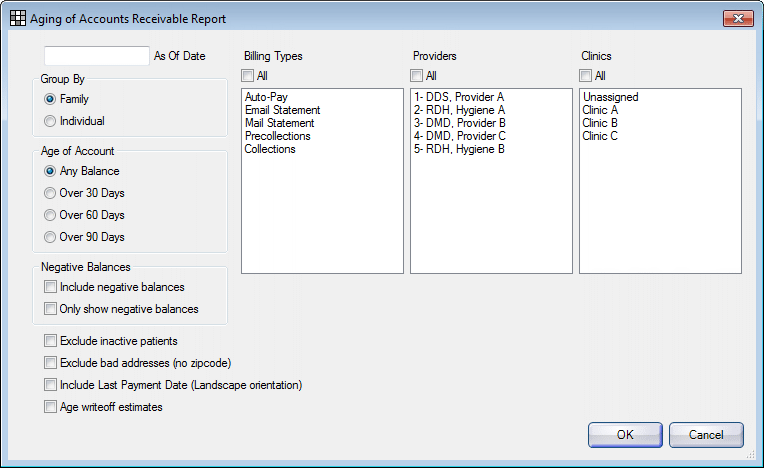The image size is (764, 468).
Task: Select provider 4- DMD, Provider C
Action: 491,136
